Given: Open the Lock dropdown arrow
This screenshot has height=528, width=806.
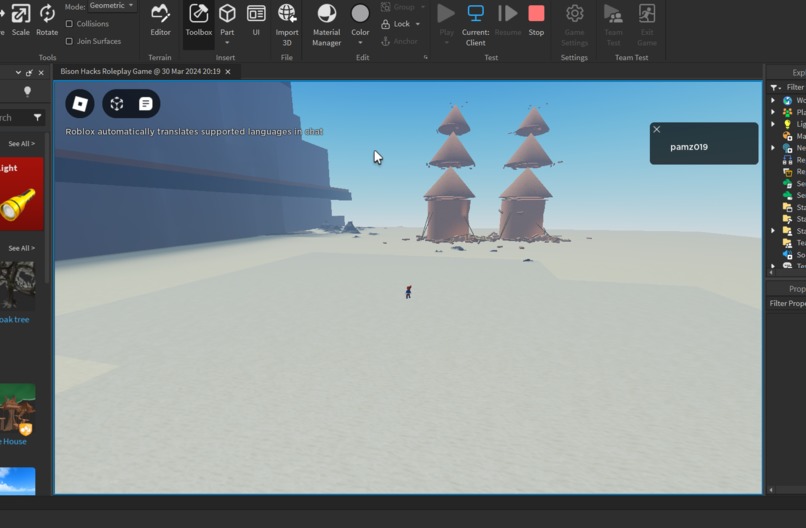Looking at the screenshot, I should pyautogui.click(x=417, y=24).
